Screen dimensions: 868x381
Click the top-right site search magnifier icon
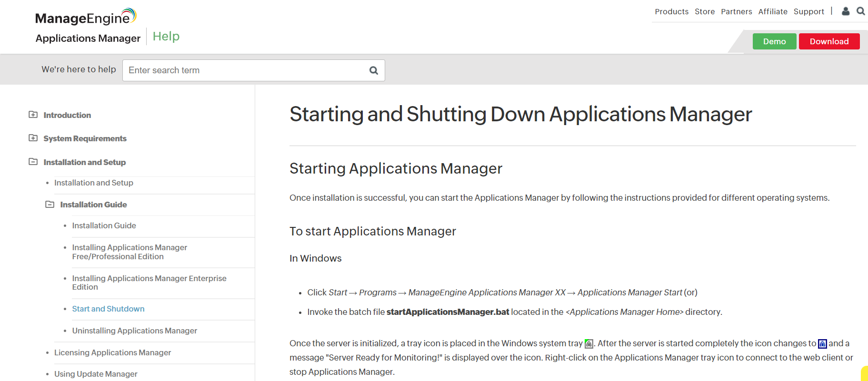[x=861, y=11]
